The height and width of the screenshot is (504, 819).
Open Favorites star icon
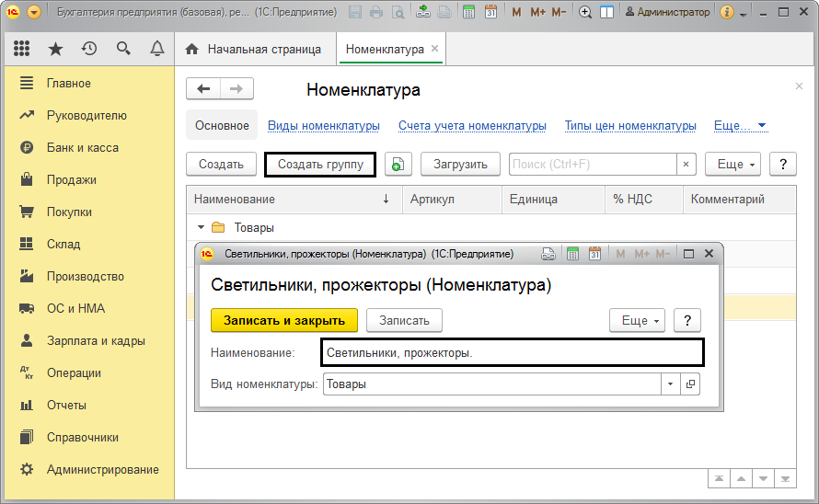[x=55, y=49]
